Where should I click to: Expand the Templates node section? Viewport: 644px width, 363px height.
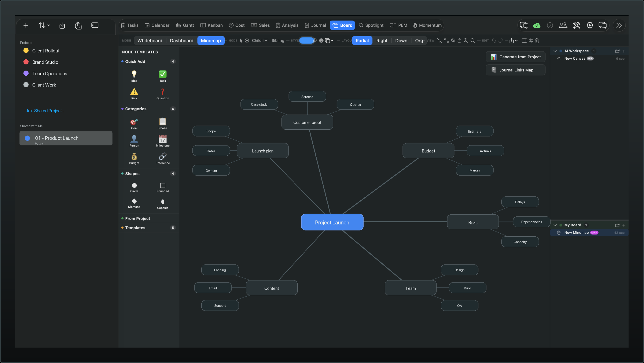coord(148,228)
